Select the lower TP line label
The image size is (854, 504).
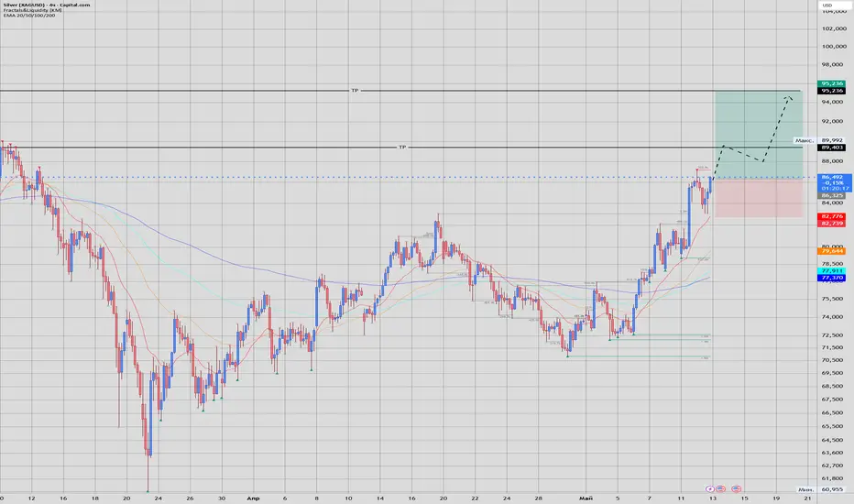click(402, 148)
